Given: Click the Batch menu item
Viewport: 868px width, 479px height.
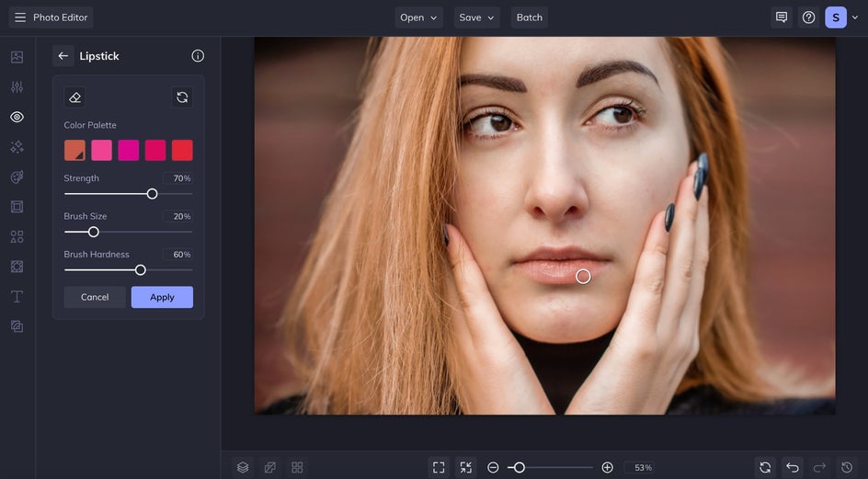Looking at the screenshot, I should (x=529, y=17).
